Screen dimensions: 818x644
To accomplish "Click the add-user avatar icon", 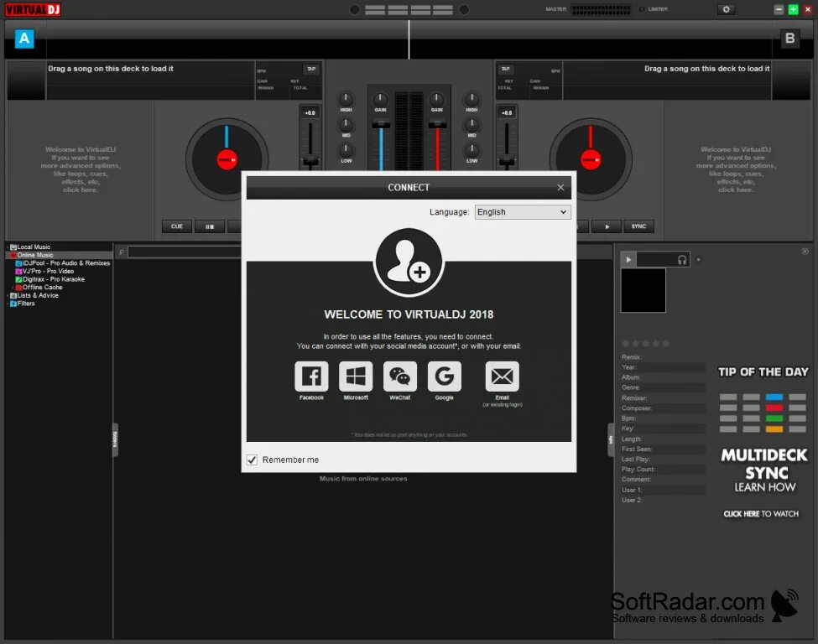I will [409, 262].
